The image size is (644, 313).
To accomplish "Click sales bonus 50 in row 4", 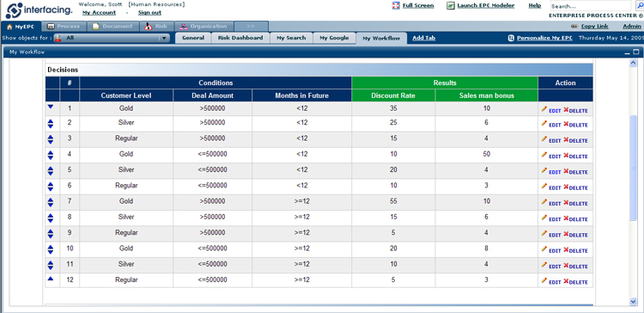I will (x=486, y=154).
